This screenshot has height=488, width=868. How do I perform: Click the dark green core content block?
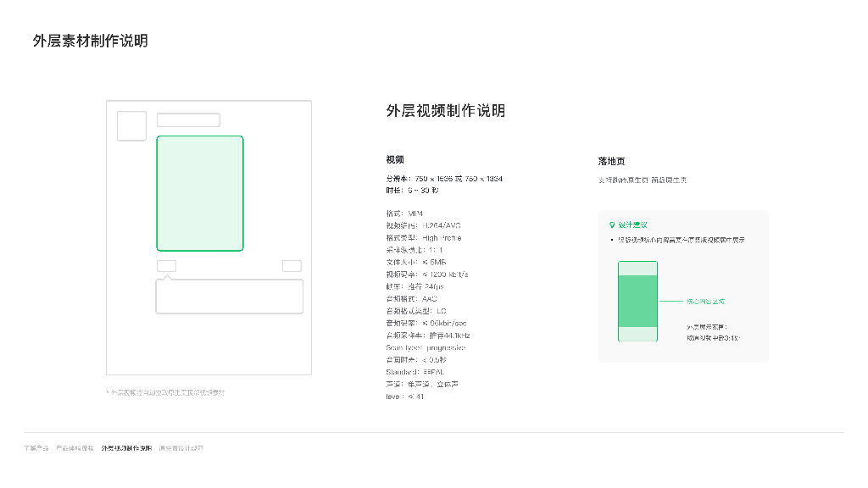click(x=637, y=300)
